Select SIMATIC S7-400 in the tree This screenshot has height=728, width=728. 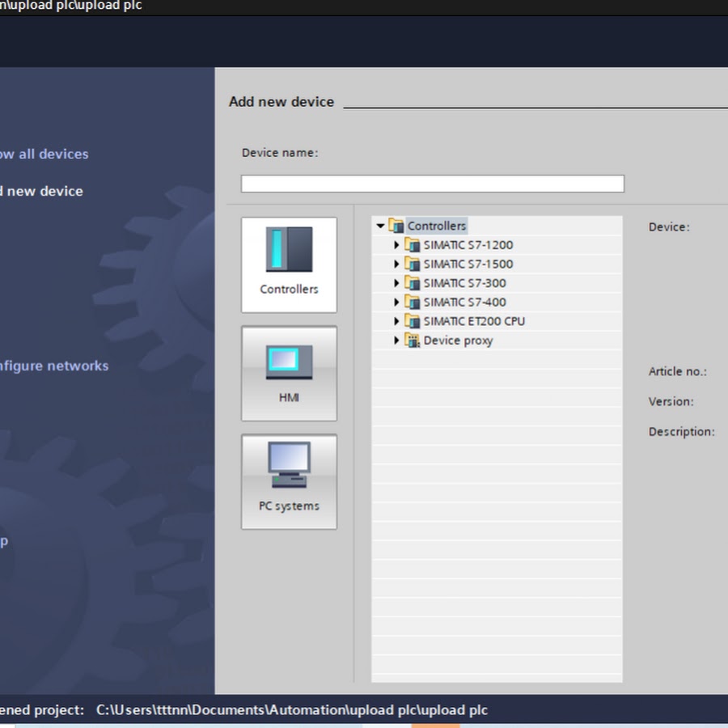(465, 303)
